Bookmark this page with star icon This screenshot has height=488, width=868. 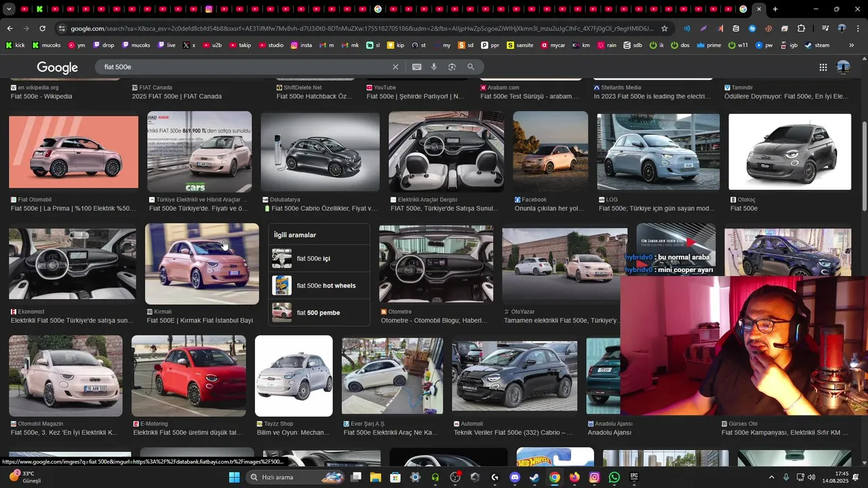665,28
